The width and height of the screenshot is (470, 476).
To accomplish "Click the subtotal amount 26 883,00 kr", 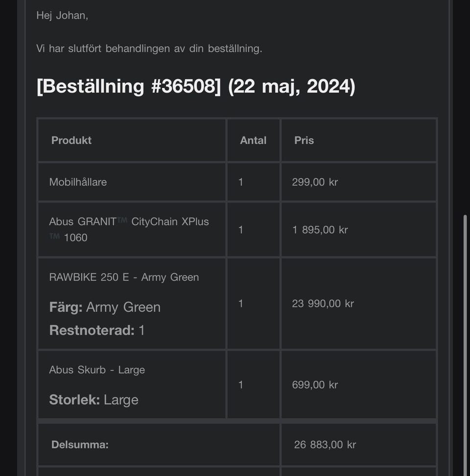I will click(x=325, y=445).
